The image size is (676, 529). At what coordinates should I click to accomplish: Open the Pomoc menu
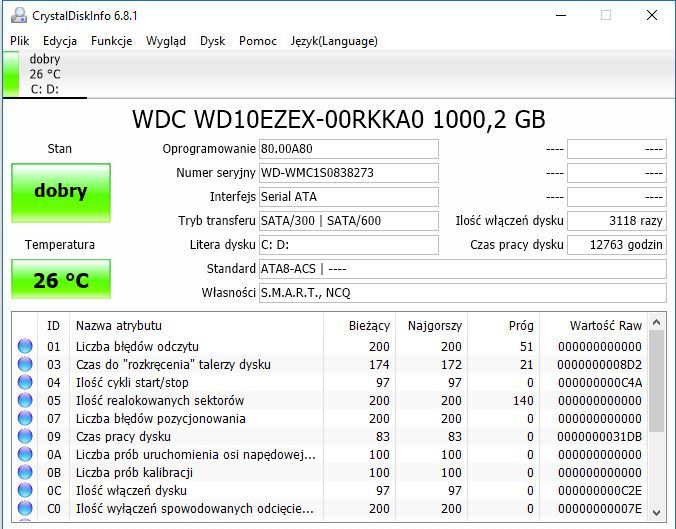(x=258, y=41)
